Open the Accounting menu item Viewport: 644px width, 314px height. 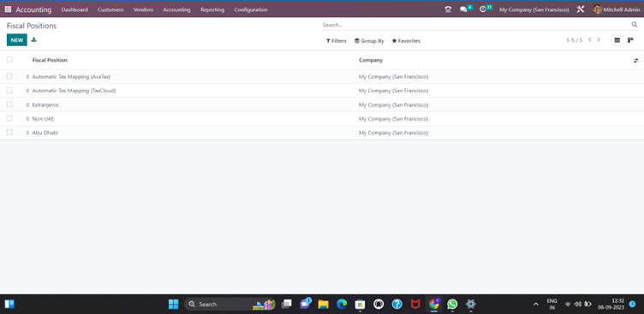click(x=176, y=9)
